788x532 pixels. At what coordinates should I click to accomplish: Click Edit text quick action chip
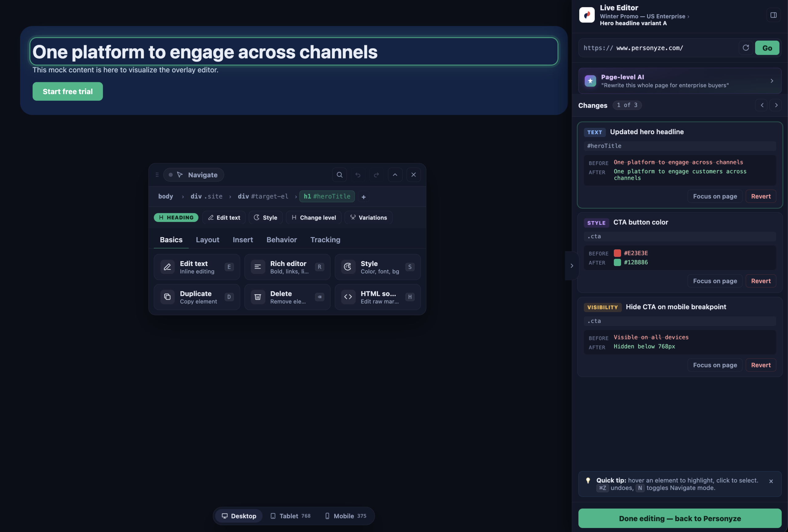coord(224,218)
